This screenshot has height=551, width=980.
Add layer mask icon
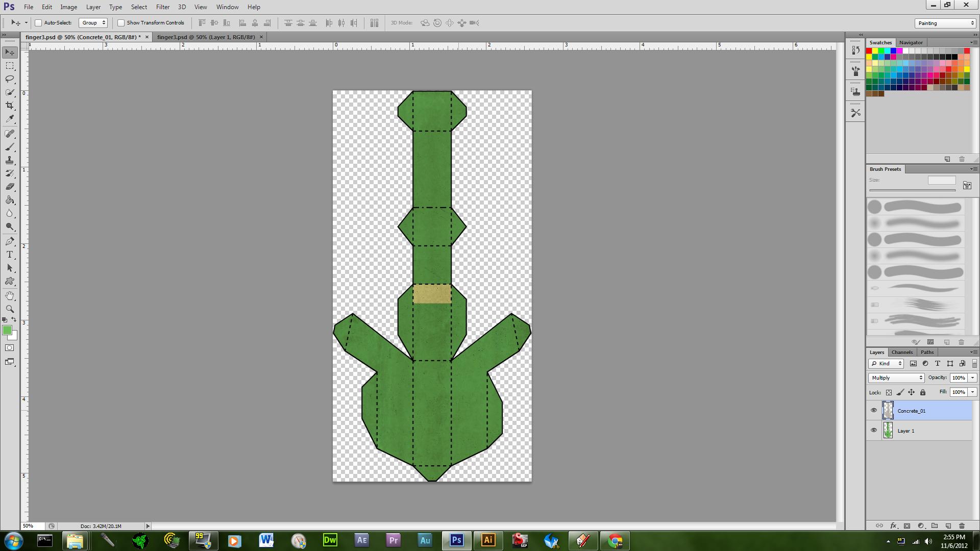(x=907, y=525)
